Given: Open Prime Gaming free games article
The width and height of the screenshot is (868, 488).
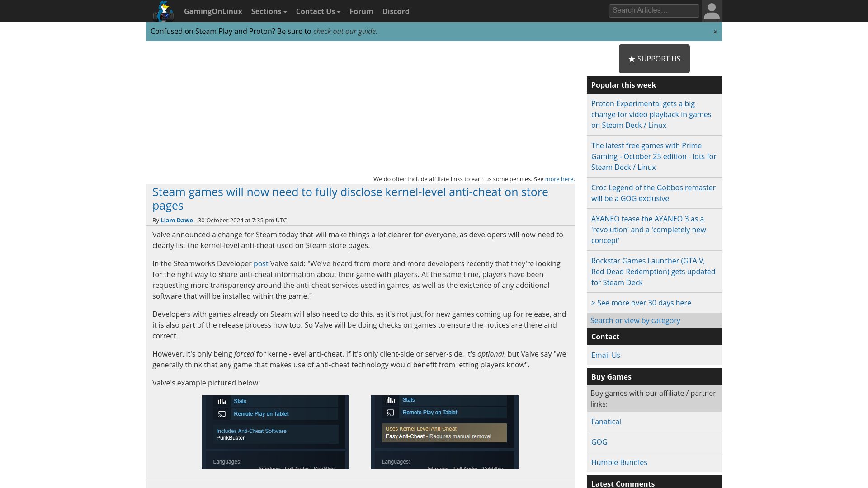Looking at the screenshot, I should (654, 156).
